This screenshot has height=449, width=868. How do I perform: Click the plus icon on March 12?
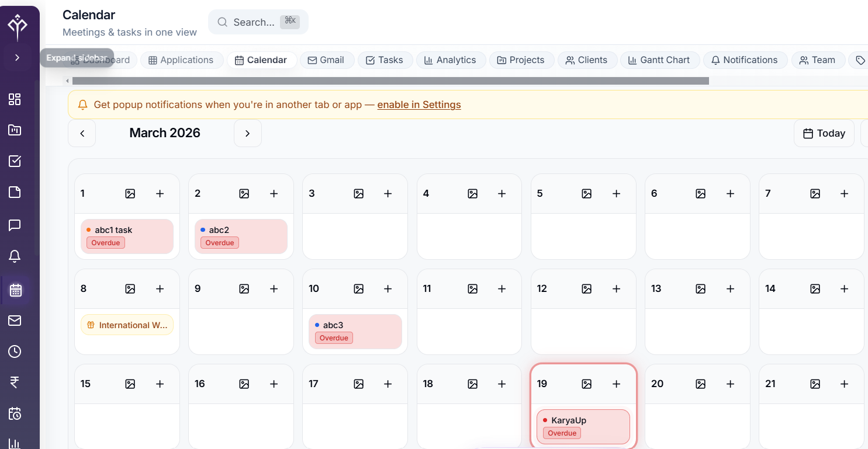(x=616, y=288)
